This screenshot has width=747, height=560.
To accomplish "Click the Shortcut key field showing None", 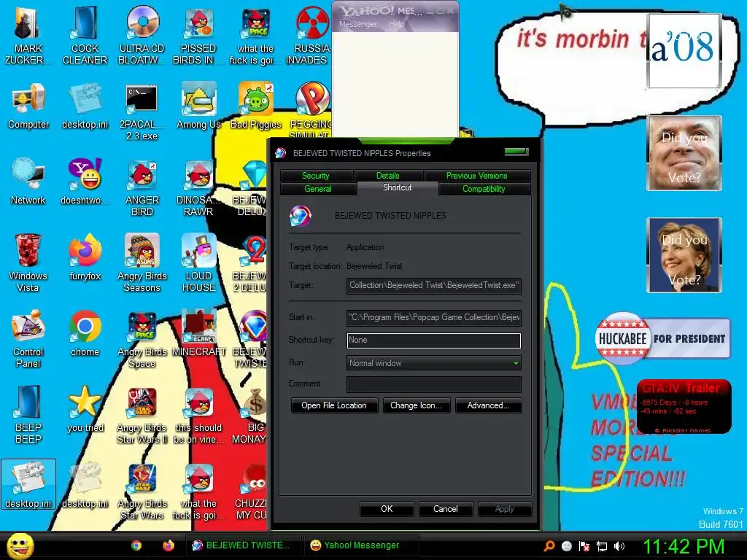I will click(434, 340).
